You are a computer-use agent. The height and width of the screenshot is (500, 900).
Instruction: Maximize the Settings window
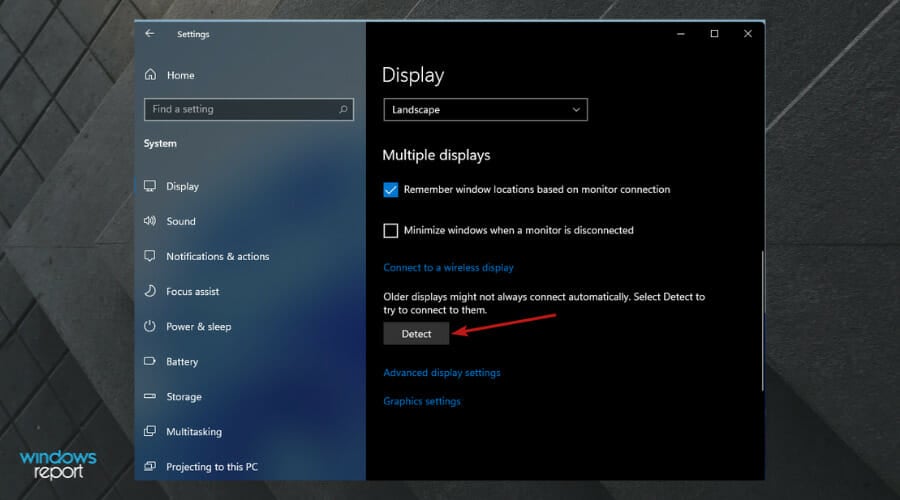tap(714, 34)
